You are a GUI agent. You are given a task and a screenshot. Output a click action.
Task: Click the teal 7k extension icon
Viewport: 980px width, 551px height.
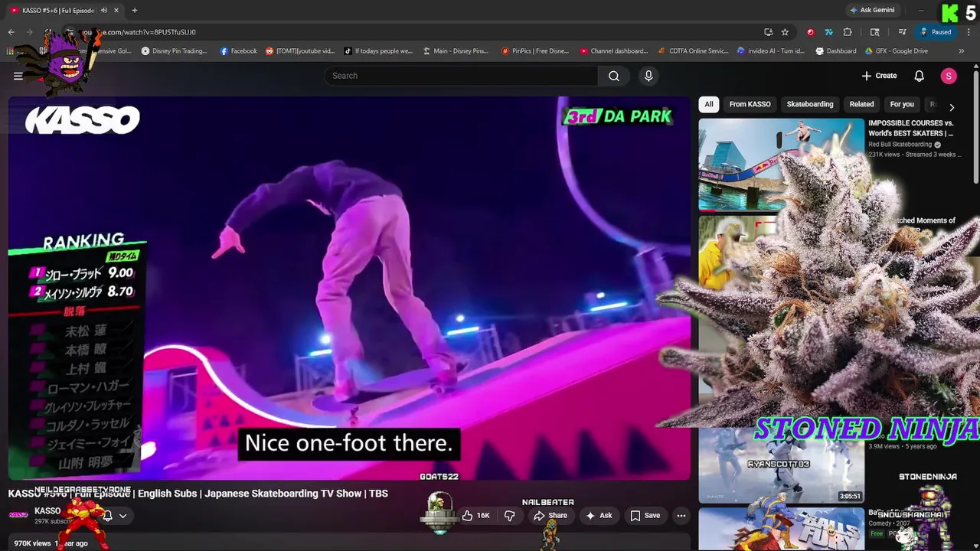[828, 32]
